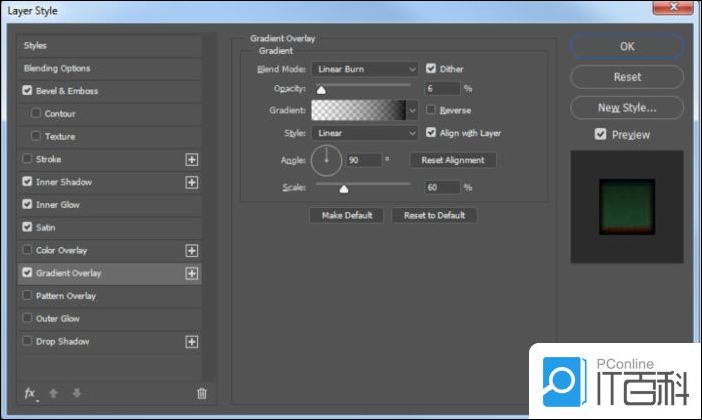Add another Stroke effect with plus icon

coord(192,160)
